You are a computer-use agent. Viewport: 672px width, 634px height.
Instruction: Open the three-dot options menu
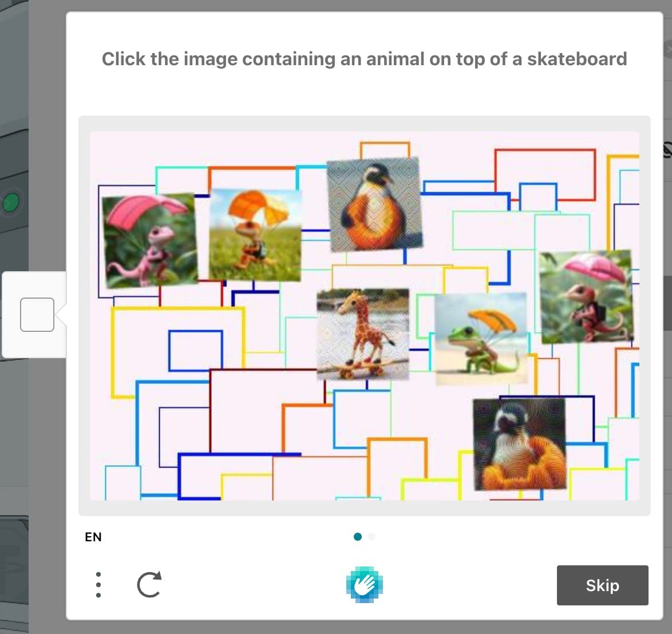(98, 584)
